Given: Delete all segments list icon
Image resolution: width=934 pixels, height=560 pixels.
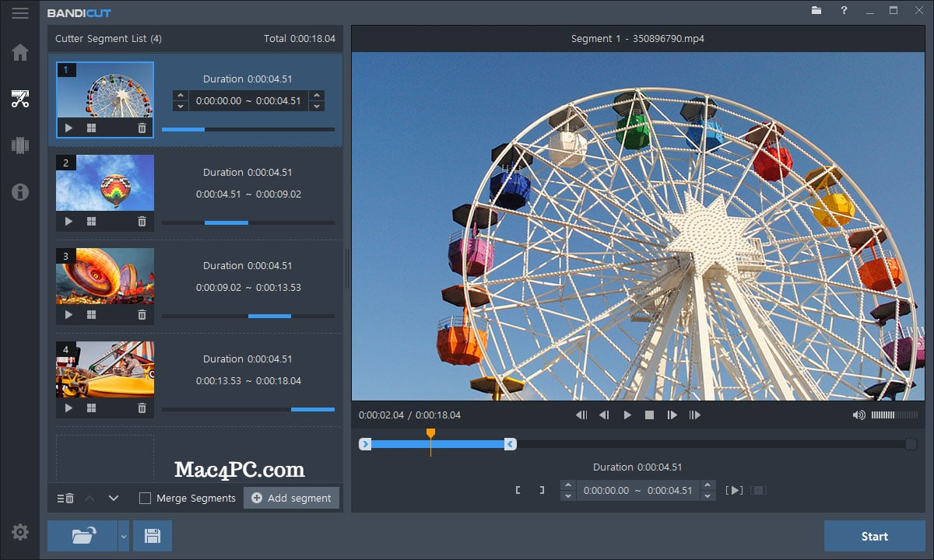Looking at the screenshot, I should [65, 498].
